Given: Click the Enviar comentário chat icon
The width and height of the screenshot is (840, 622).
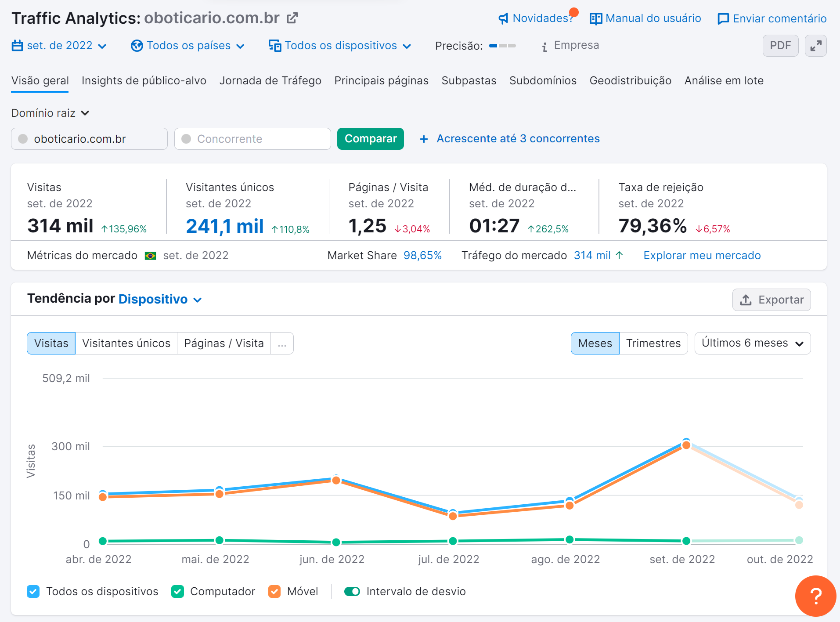Looking at the screenshot, I should click(722, 18).
